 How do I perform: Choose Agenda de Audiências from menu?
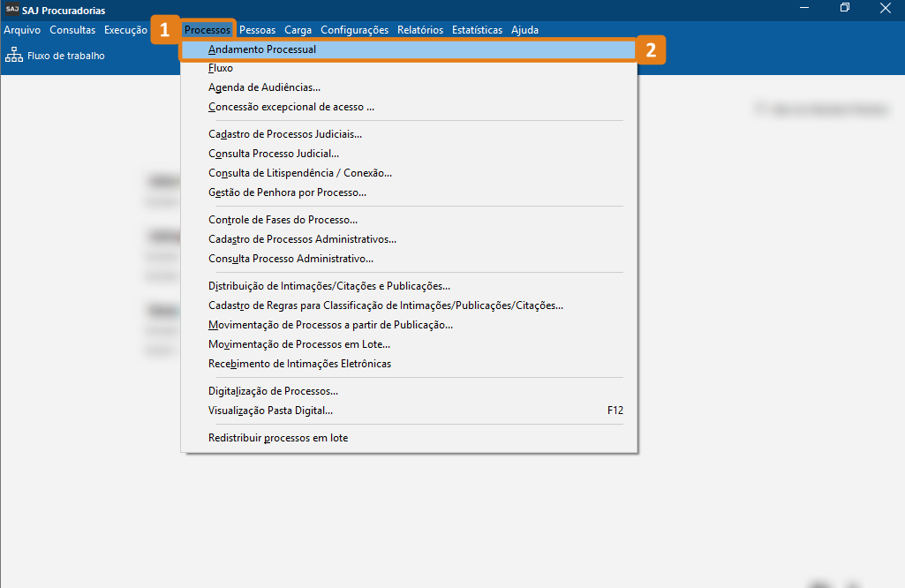pos(264,87)
